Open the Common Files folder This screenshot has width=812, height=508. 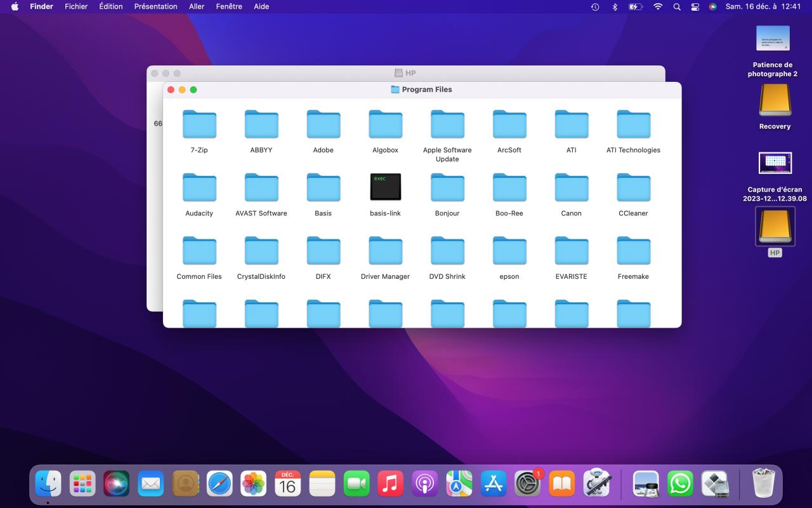click(199, 251)
